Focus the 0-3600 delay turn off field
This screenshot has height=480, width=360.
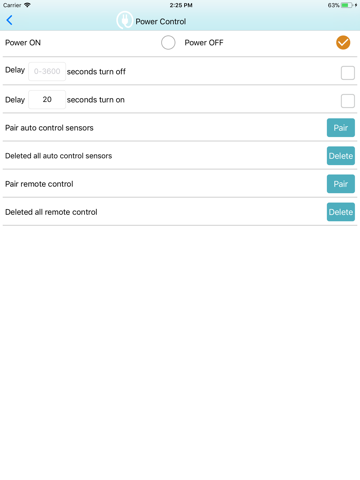coord(47,71)
